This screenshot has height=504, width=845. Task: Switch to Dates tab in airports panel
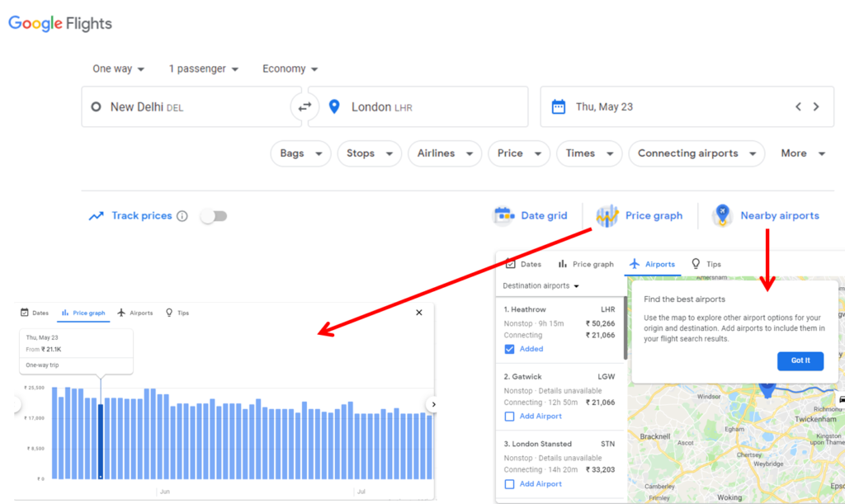coord(523,264)
